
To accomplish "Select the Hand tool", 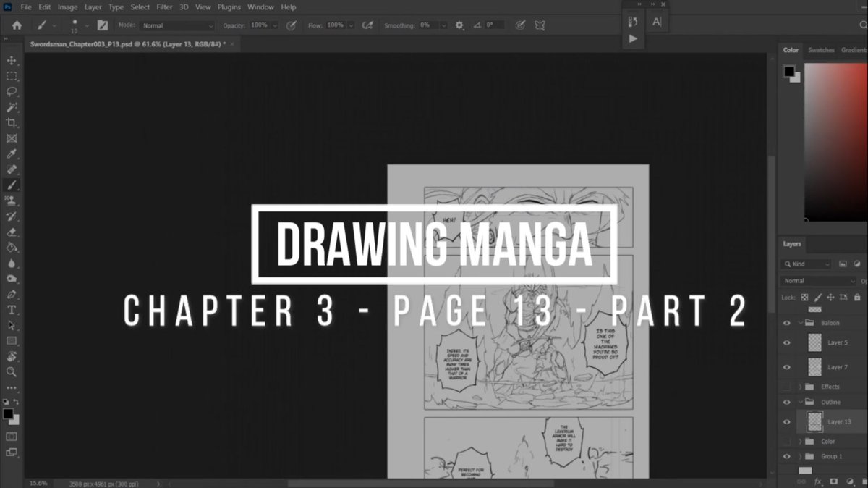I will (12, 357).
